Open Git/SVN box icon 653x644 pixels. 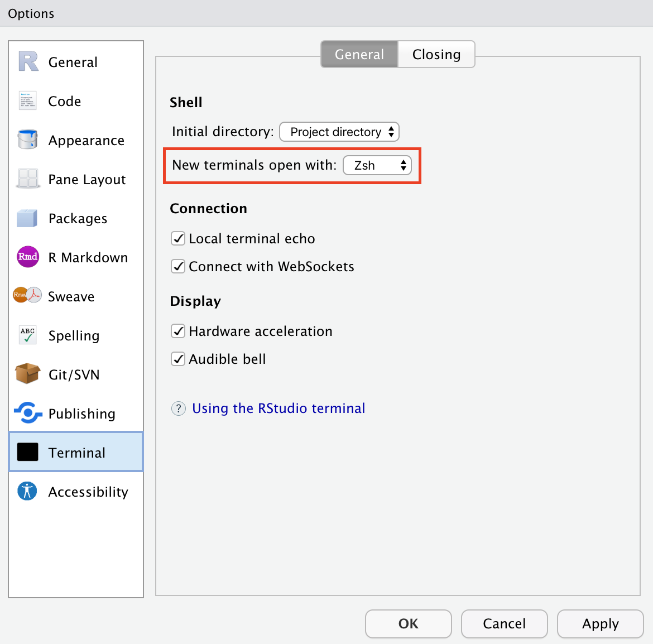click(28, 374)
